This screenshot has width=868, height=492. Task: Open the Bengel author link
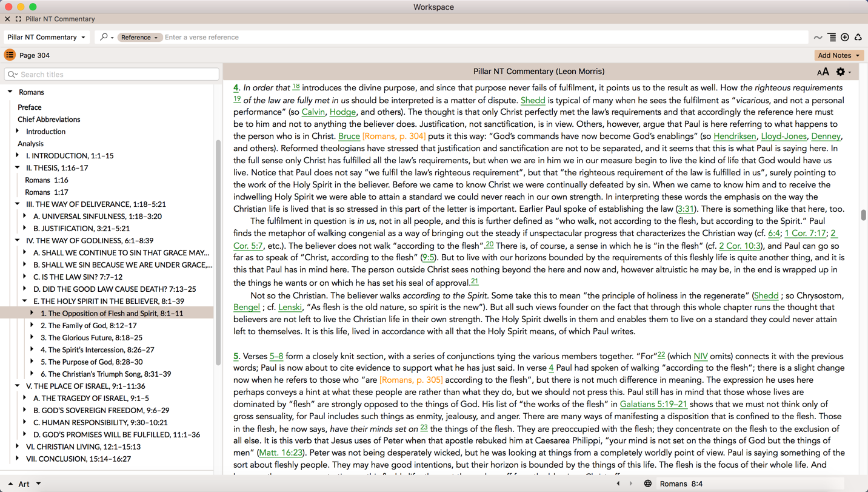click(x=247, y=308)
